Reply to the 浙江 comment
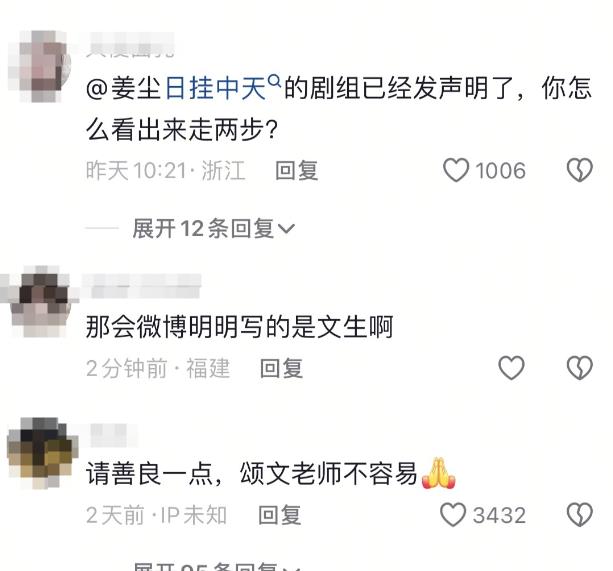 click(x=296, y=171)
